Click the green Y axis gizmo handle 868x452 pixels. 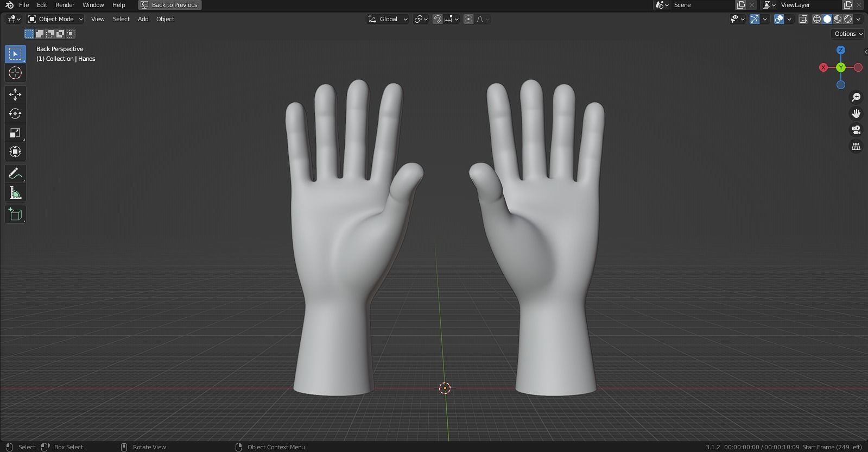point(841,67)
